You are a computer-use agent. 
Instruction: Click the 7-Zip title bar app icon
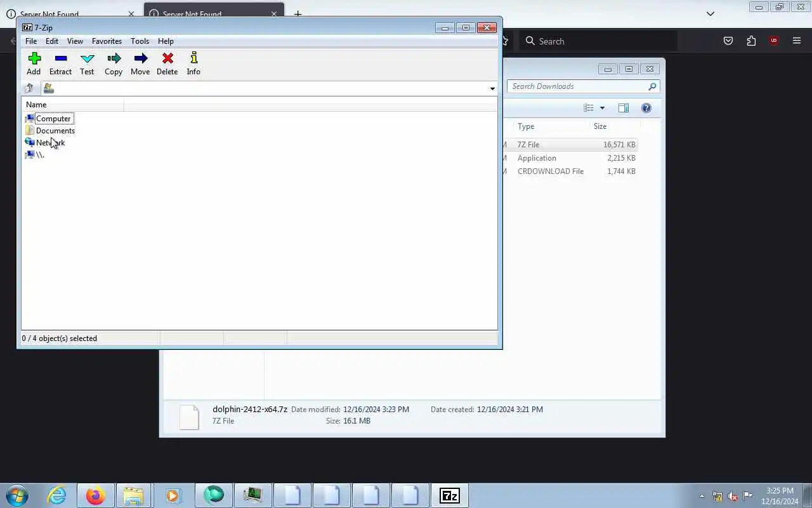tap(27, 27)
